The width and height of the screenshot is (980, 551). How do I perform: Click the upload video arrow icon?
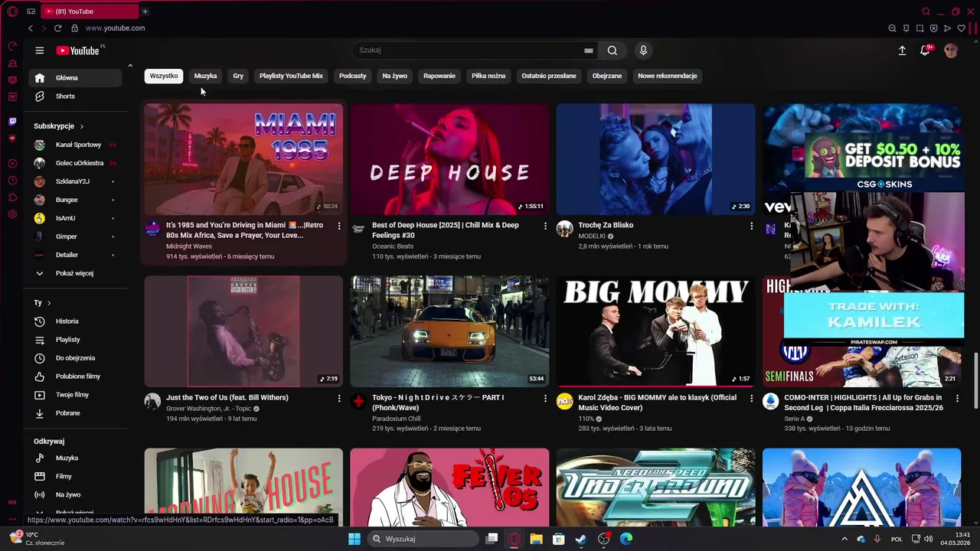902,51
